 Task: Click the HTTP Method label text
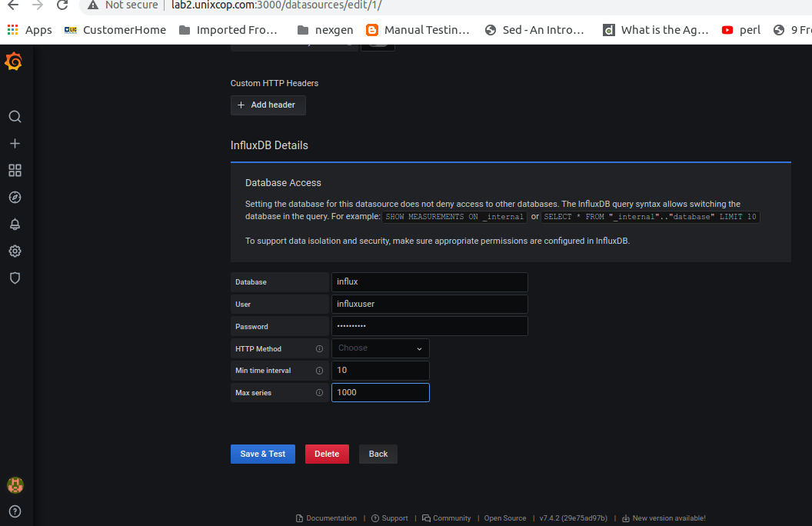point(258,349)
